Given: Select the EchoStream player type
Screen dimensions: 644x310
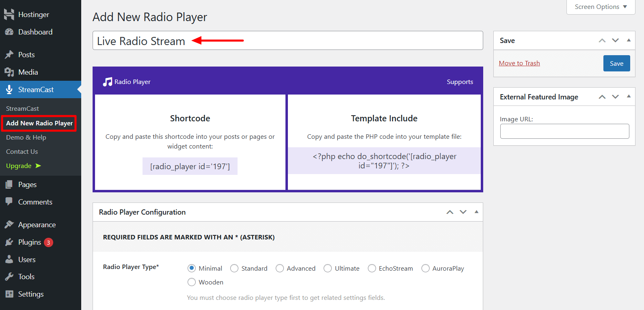Looking at the screenshot, I should pyautogui.click(x=372, y=268).
